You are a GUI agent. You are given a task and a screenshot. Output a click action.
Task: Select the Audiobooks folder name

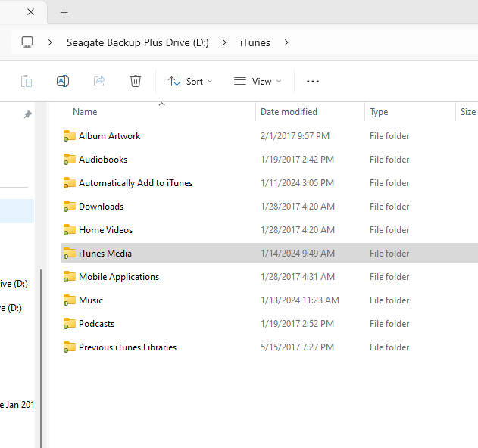tap(103, 159)
